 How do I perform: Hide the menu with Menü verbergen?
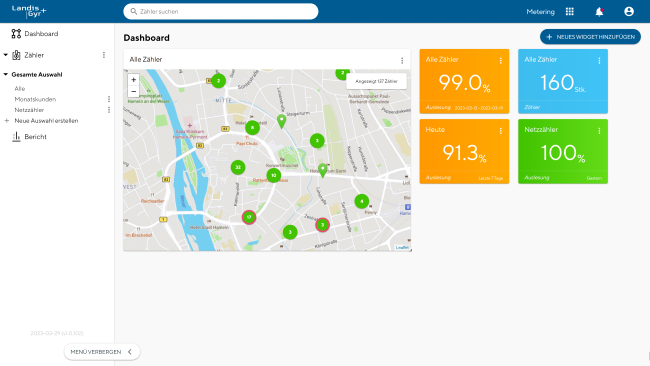pyautogui.click(x=102, y=351)
